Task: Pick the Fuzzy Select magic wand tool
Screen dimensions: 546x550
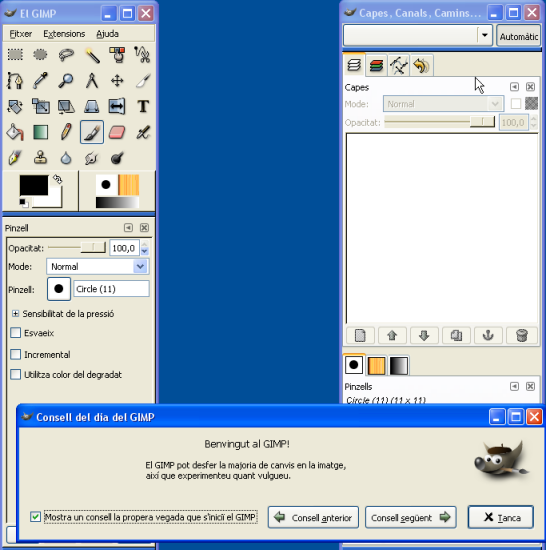Action: click(92, 55)
